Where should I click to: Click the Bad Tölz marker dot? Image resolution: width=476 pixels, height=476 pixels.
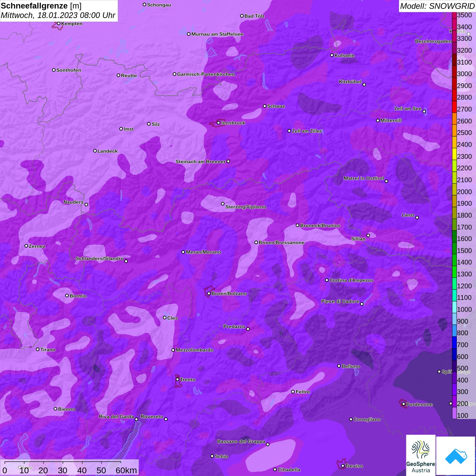242,16
